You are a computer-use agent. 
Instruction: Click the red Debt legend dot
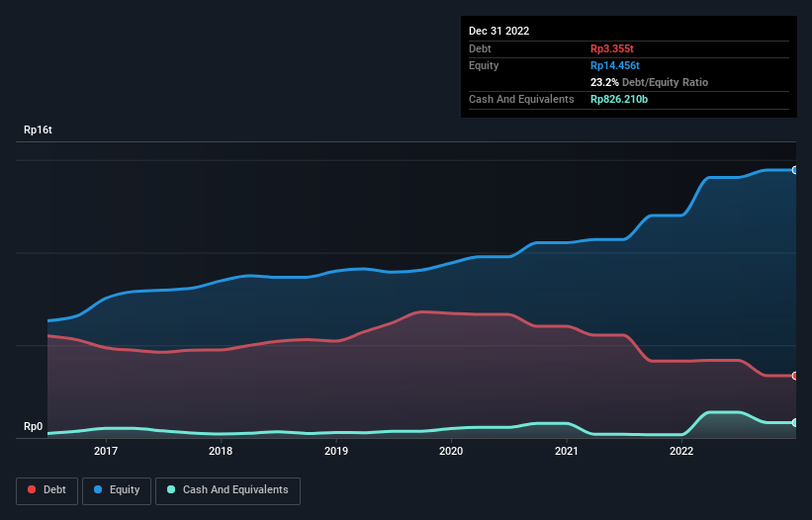[x=32, y=489]
